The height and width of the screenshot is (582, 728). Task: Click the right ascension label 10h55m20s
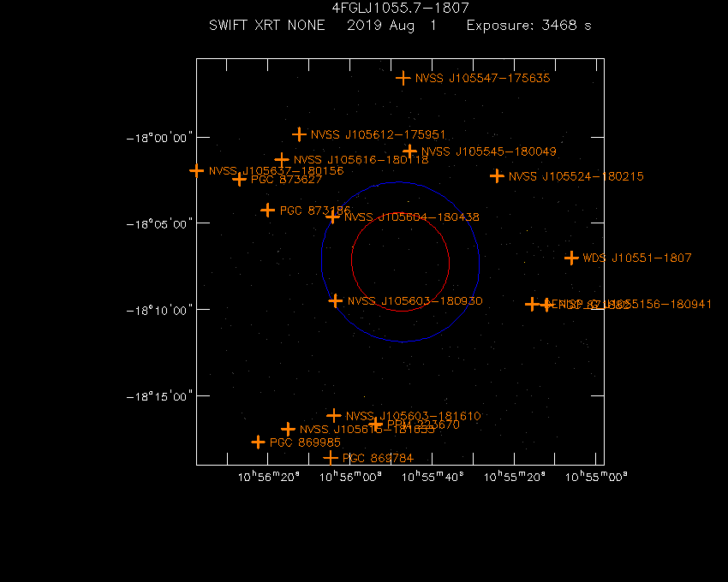[x=515, y=477]
